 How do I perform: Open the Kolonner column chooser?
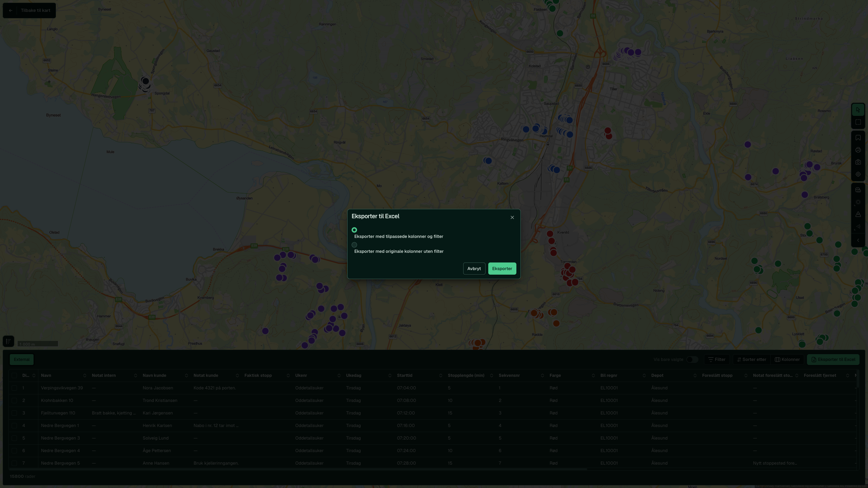(787, 360)
